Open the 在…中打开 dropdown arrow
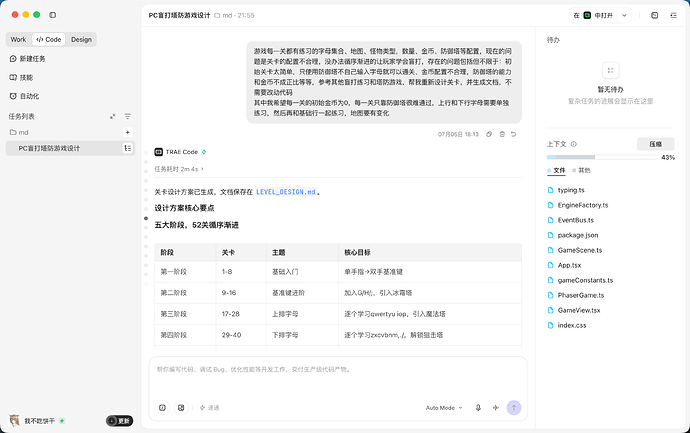The width and height of the screenshot is (690, 433). [624, 15]
